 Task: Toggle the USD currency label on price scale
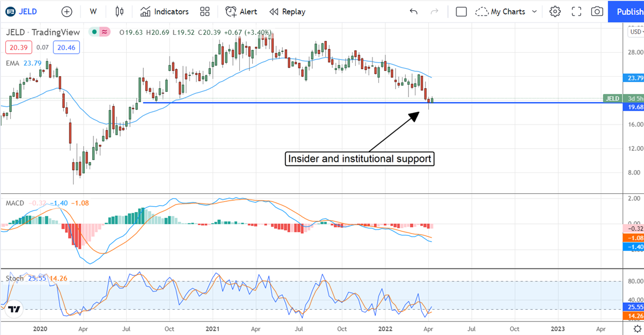(635, 32)
